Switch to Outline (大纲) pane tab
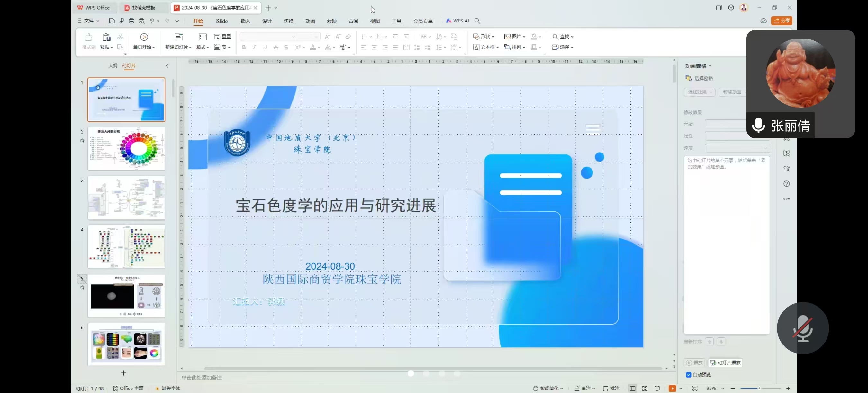 [113, 65]
